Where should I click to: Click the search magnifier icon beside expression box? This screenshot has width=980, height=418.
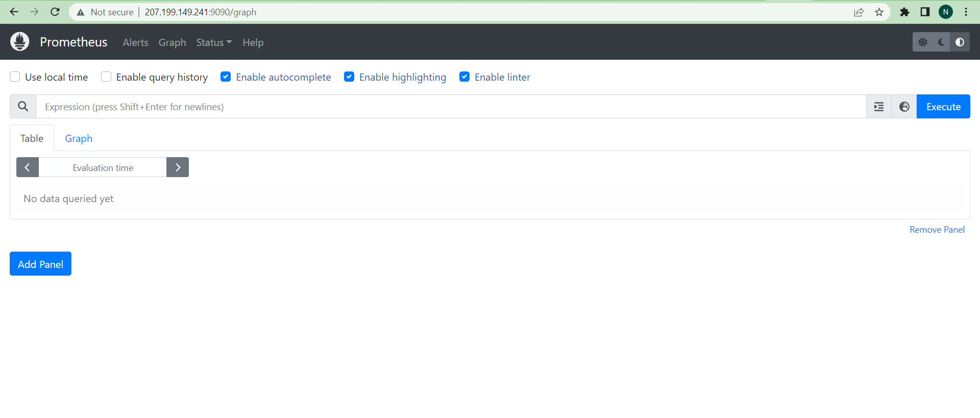coord(23,107)
